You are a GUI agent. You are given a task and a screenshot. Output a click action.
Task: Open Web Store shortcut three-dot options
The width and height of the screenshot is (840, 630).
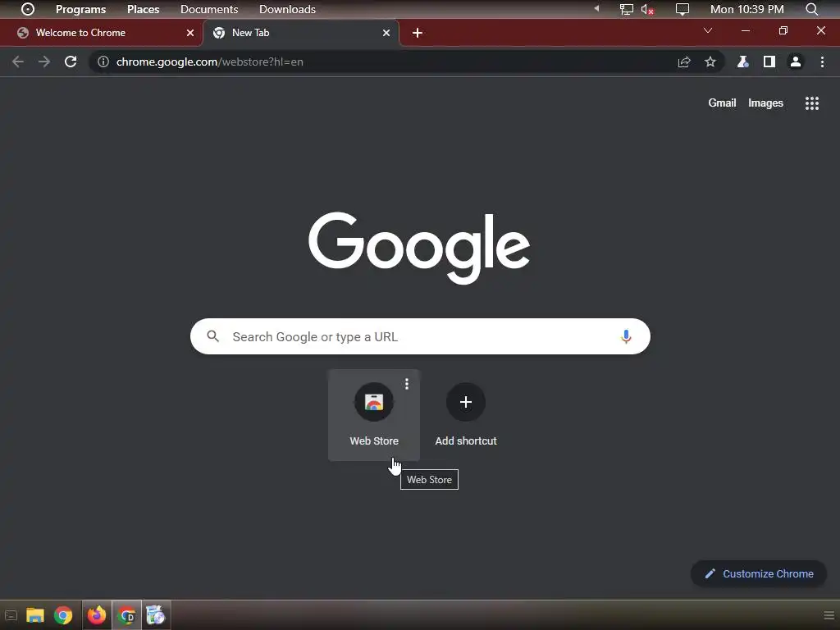(x=407, y=384)
